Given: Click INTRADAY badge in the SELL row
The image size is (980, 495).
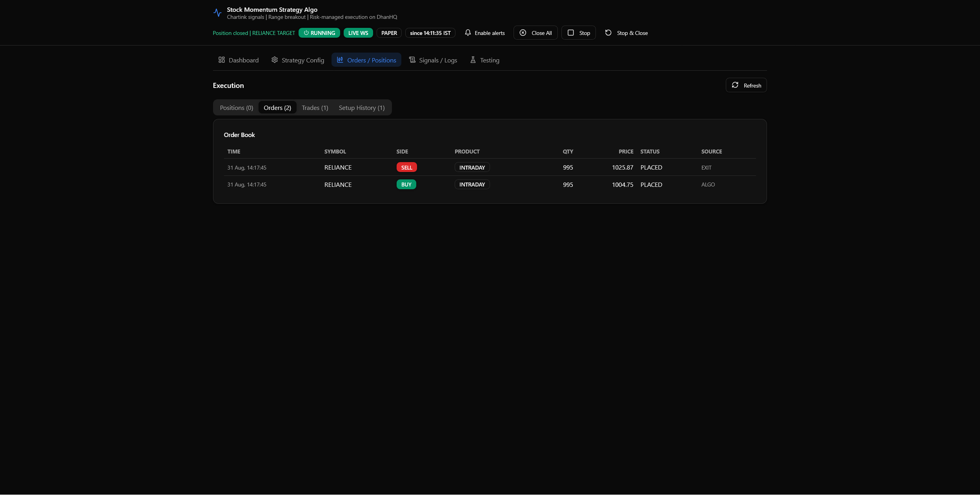Looking at the screenshot, I should click(472, 167).
